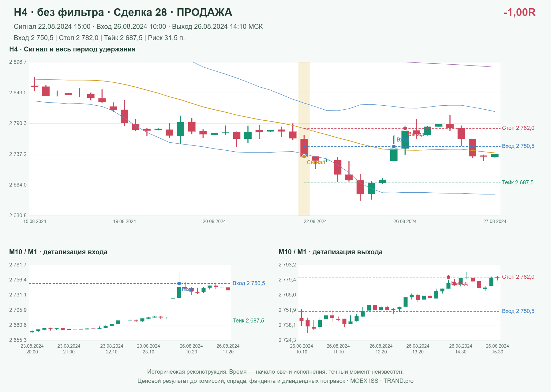Click the 2 781,7 label in entry chart

[x=18, y=265]
